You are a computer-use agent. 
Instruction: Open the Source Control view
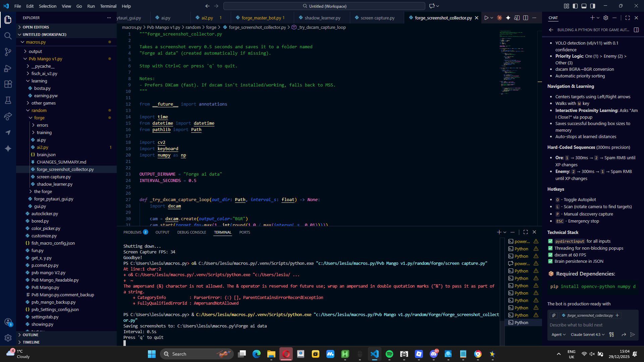pos(8,52)
